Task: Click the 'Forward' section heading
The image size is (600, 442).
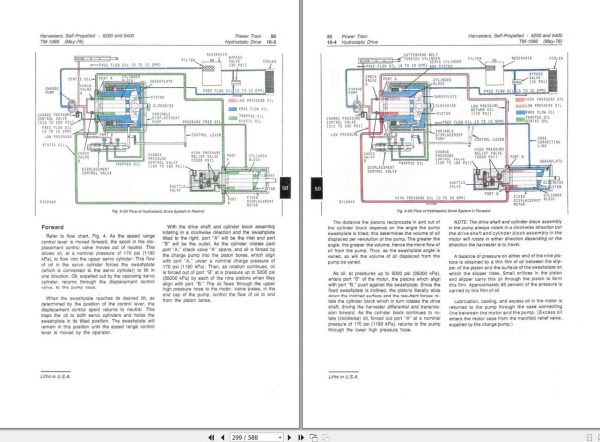Action: (x=52, y=227)
